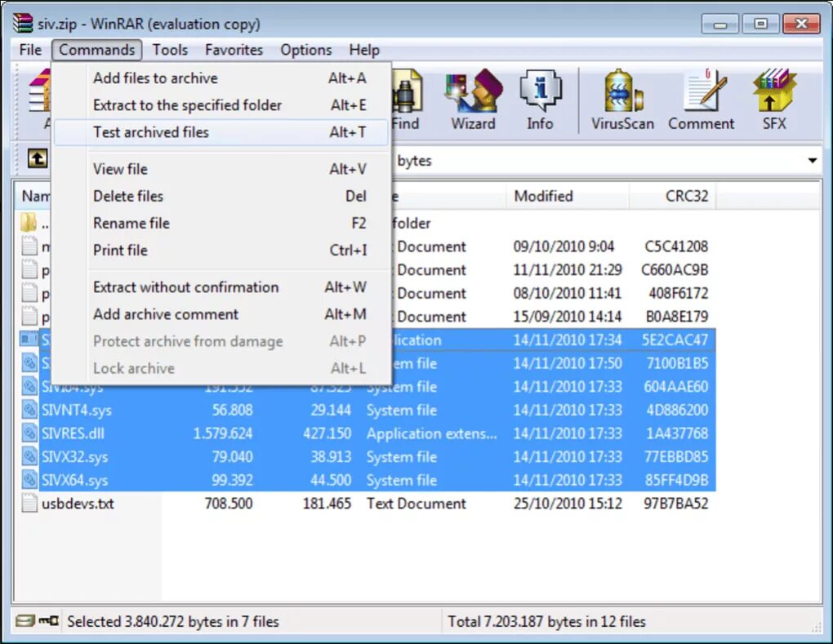The image size is (833, 644).
Task: Click the key icon in status bar
Action: tap(49, 620)
